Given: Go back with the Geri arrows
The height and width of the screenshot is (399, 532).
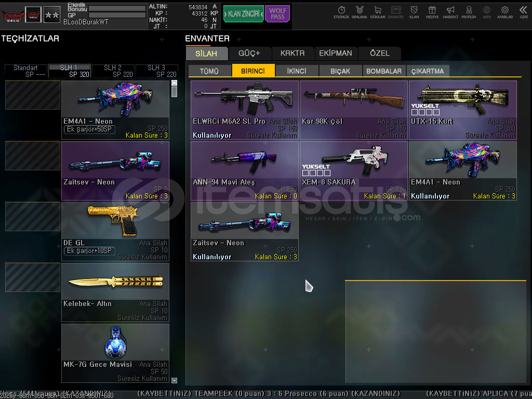Looking at the screenshot, I should tap(524, 12).
